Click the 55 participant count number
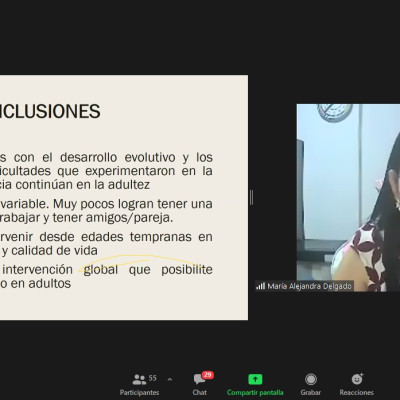Image resolution: width=400 pixels, height=400 pixels. click(x=152, y=378)
